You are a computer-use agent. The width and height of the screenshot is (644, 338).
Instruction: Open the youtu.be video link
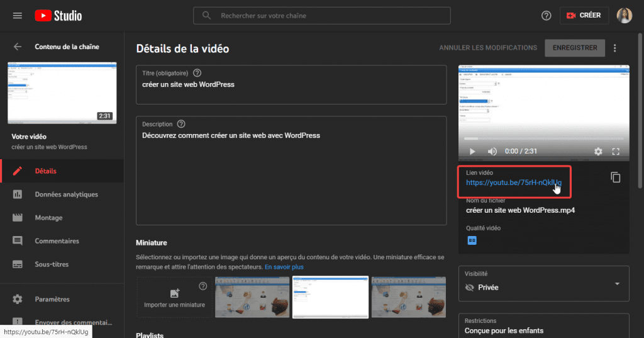[x=514, y=183]
